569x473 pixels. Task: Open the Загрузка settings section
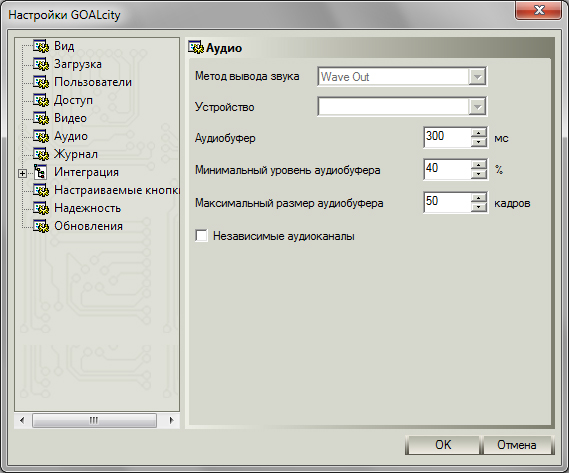coord(78,64)
